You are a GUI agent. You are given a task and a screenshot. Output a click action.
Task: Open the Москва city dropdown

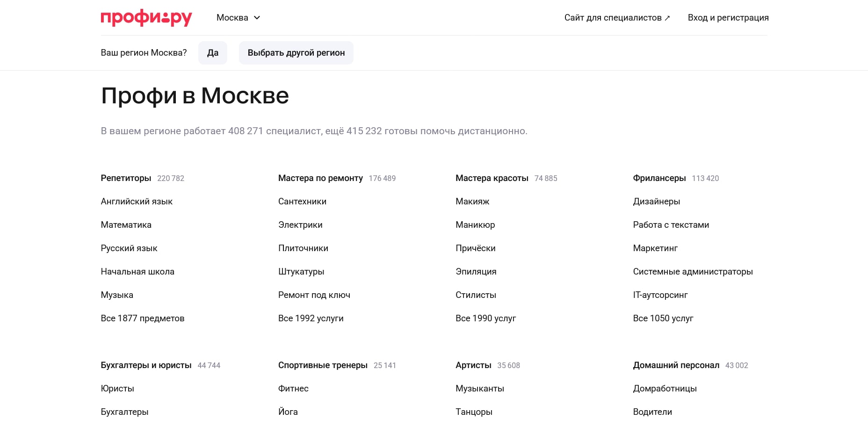(x=238, y=18)
